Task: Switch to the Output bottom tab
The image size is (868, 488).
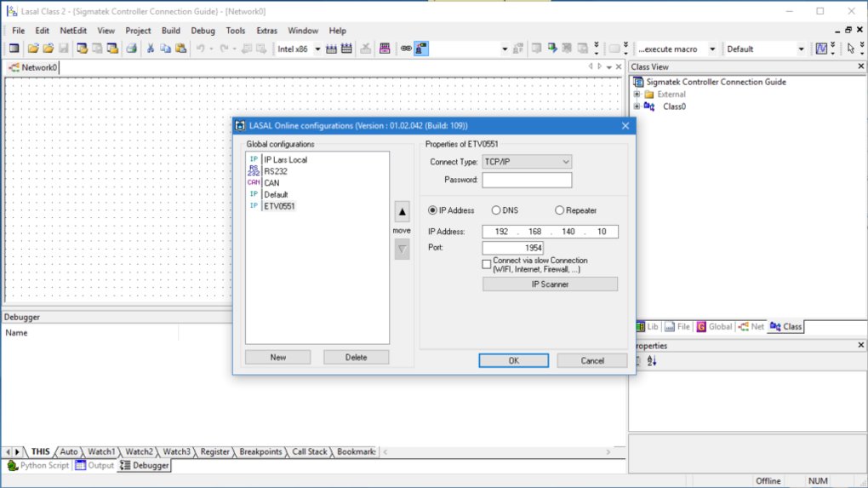Action: tap(94, 465)
